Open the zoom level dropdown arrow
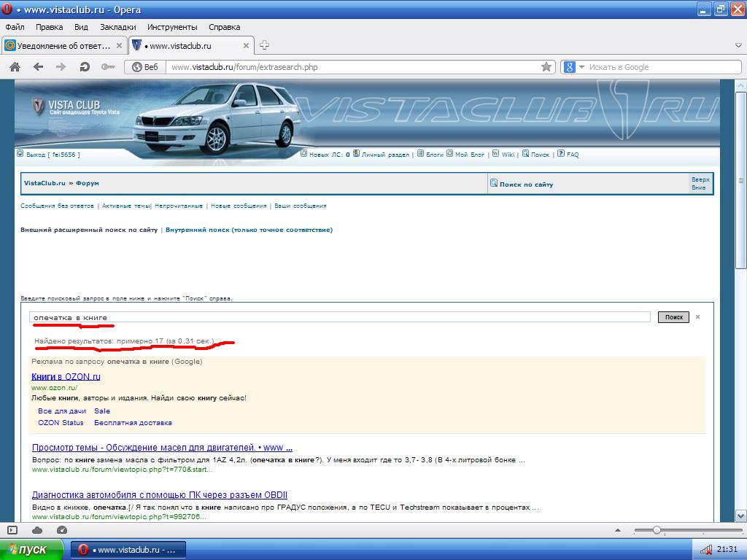 618,530
